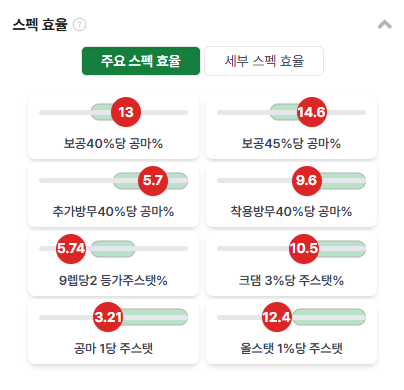
Task: Click the 보공40%당 공마% label
Action: tap(113, 144)
